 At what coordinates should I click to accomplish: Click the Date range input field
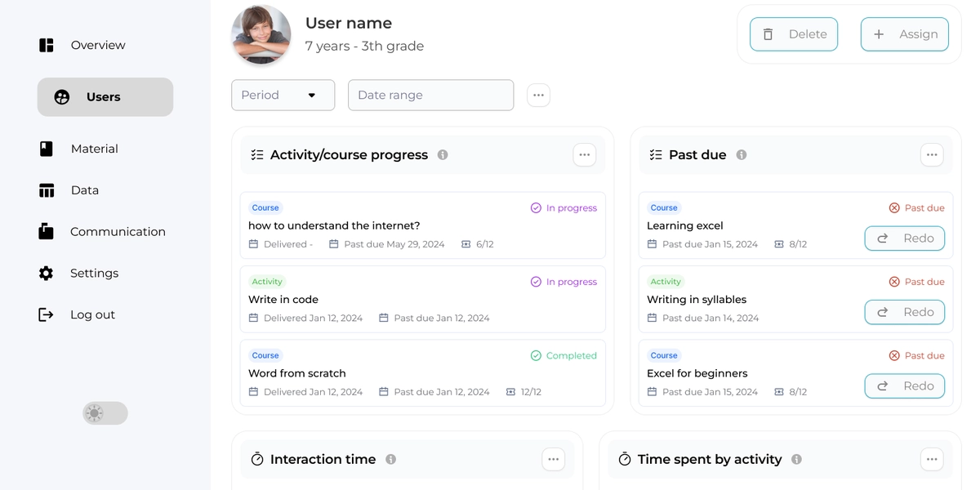(431, 95)
